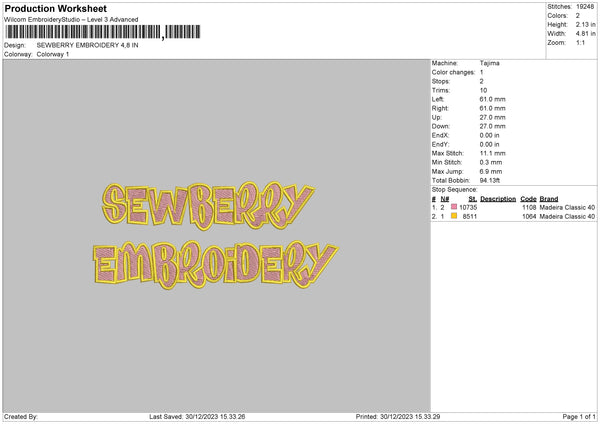Click 'Madeira Classic 40' in row 2
Image resolution: width=600 pixels, height=424 pixels.
point(567,217)
